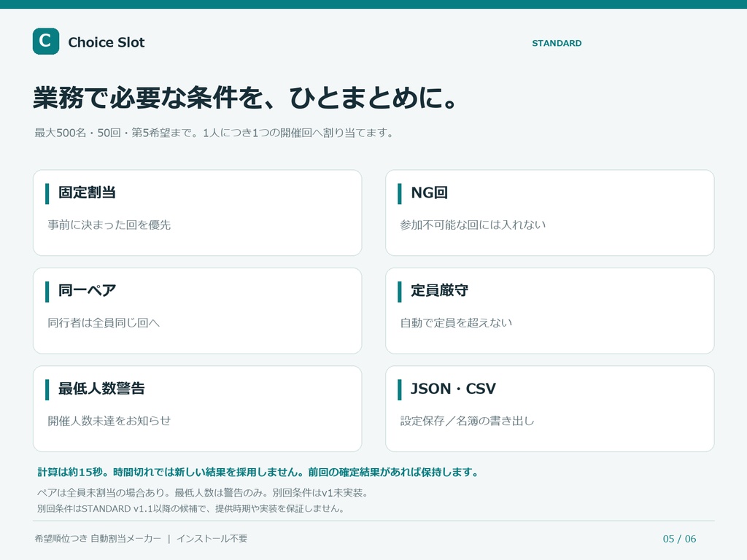Select the 同一ペア card heading

pyautogui.click(x=87, y=290)
